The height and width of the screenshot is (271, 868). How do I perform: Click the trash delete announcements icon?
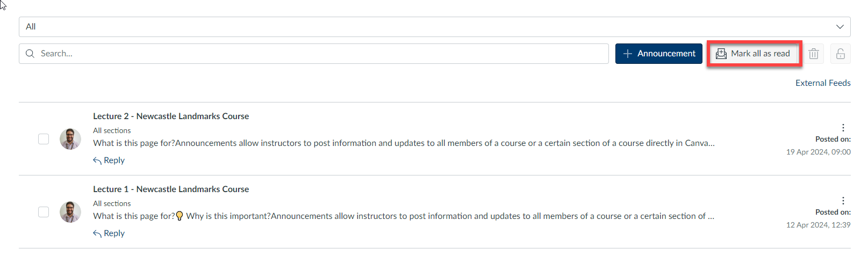(814, 54)
